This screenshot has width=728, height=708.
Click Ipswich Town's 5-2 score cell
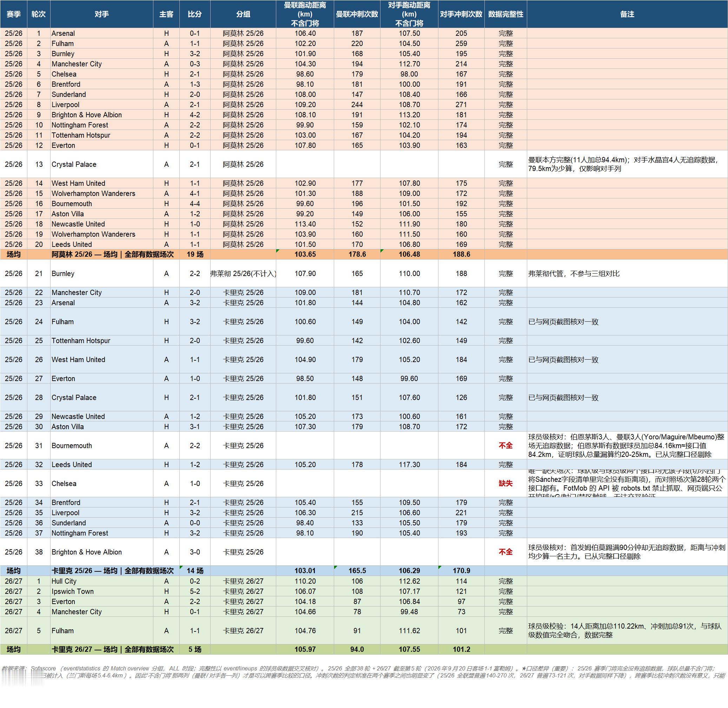pos(195,591)
